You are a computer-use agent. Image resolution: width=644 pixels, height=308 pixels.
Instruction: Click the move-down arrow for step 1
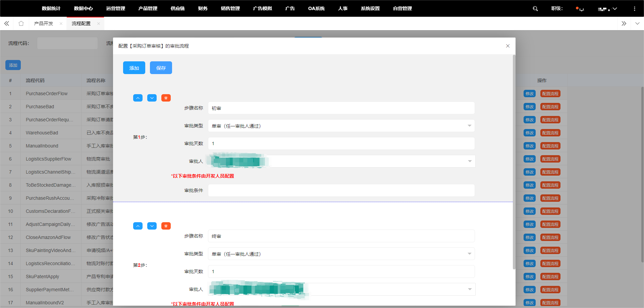tap(152, 98)
